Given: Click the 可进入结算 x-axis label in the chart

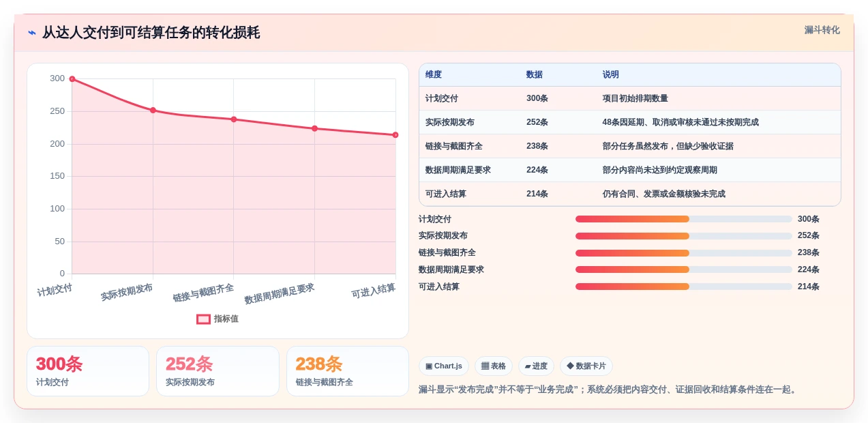Looking at the screenshot, I should (x=374, y=291).
